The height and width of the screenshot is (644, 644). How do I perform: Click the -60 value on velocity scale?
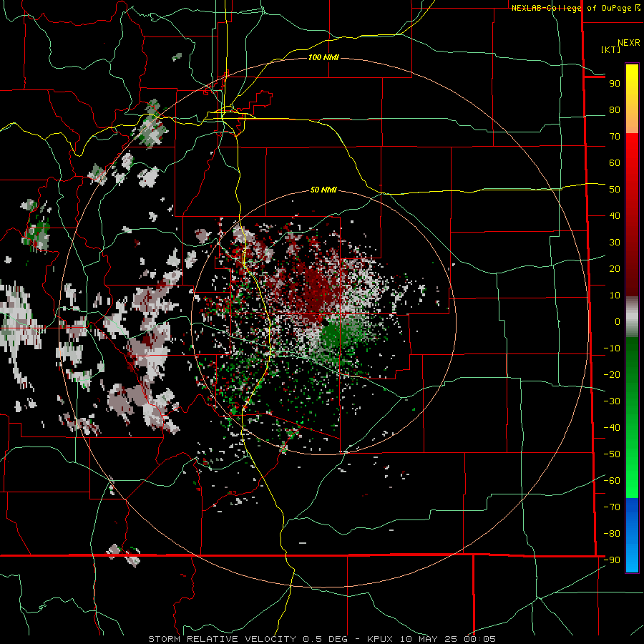[x=612, y=481]
